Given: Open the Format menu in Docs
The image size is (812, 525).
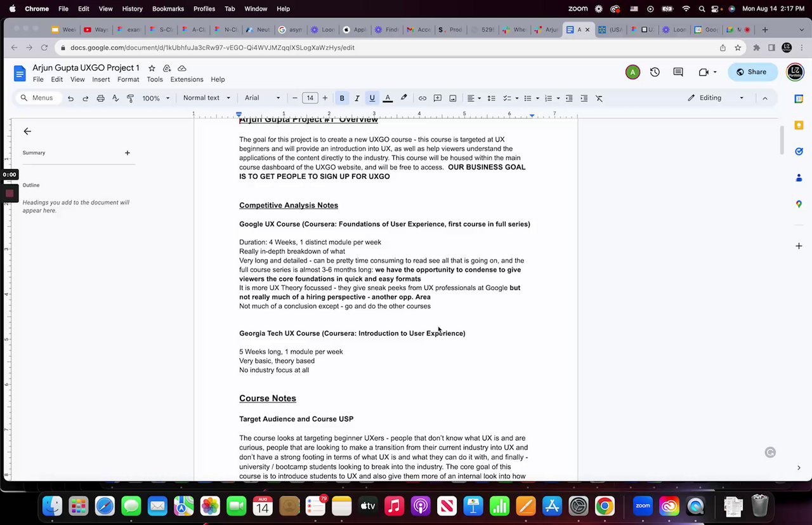Looking at the screenshot, I should coord(128,79).
